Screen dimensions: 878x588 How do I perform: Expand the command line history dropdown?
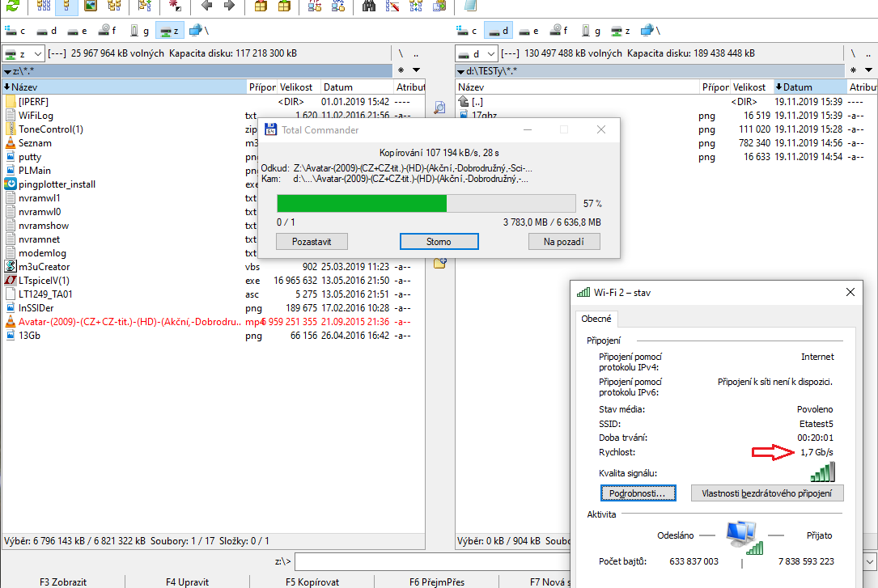tap(870, 561)
